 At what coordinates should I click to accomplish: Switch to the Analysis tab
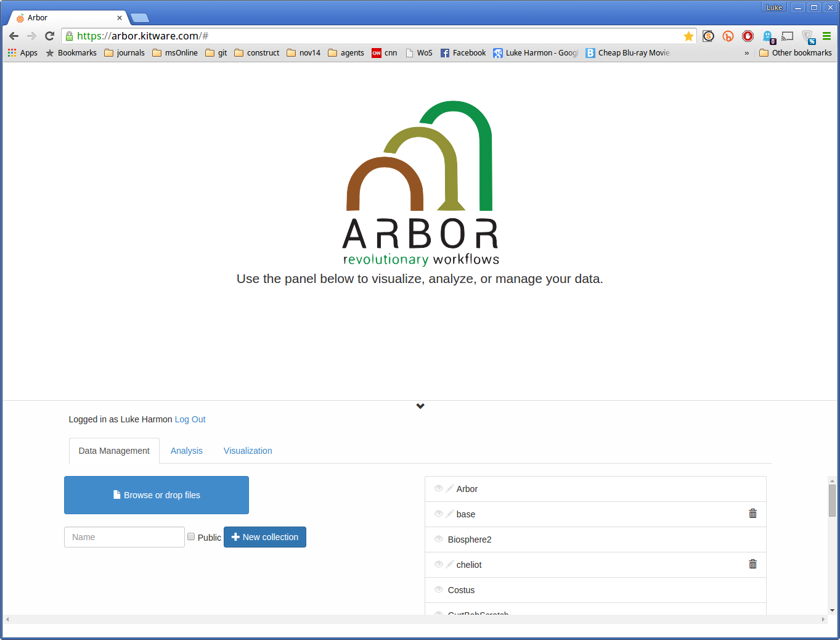[187, 451]
